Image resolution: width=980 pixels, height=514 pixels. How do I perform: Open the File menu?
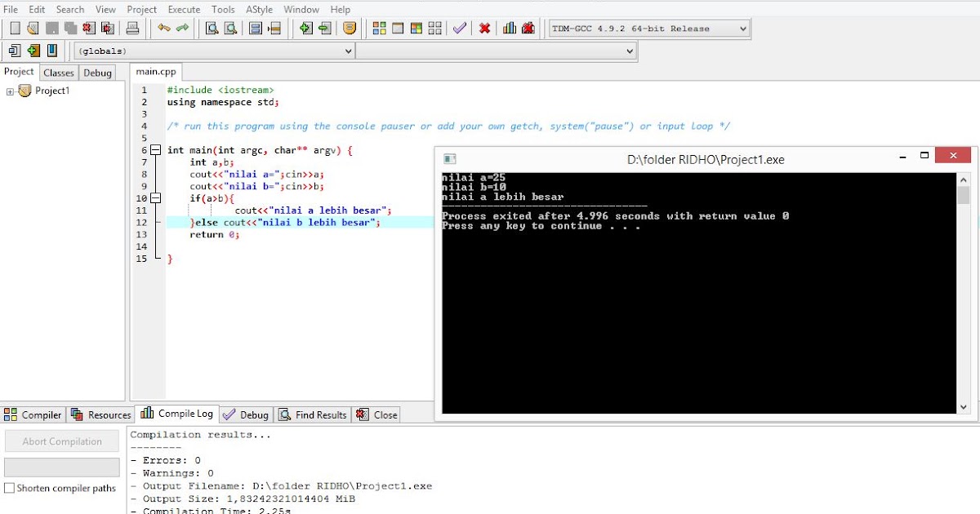tap(11, 9)
